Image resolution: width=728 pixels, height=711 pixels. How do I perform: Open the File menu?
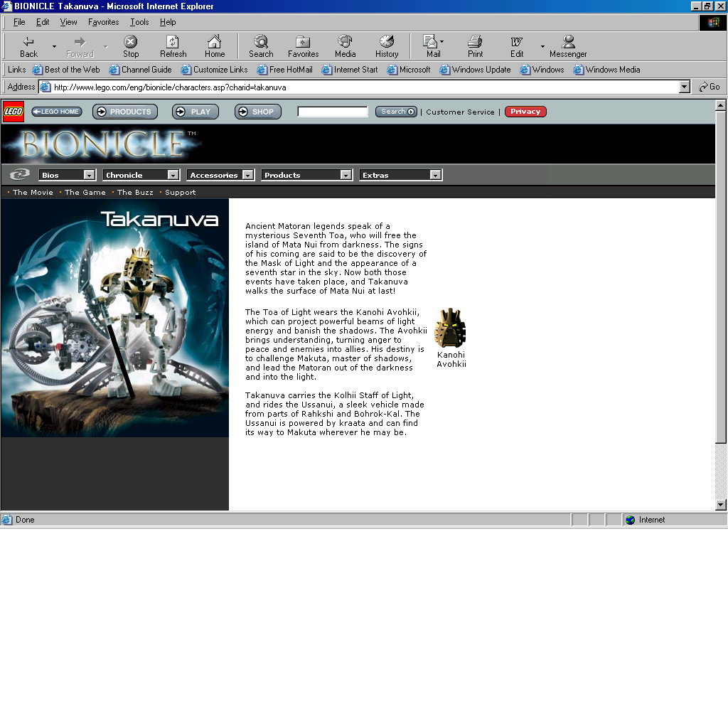(19, 22)
